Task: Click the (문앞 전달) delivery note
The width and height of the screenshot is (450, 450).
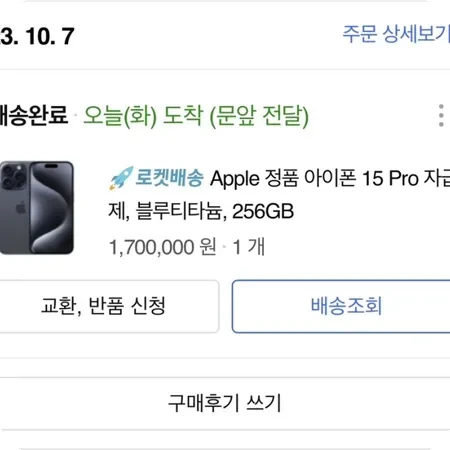Action: tap(259, 116)
